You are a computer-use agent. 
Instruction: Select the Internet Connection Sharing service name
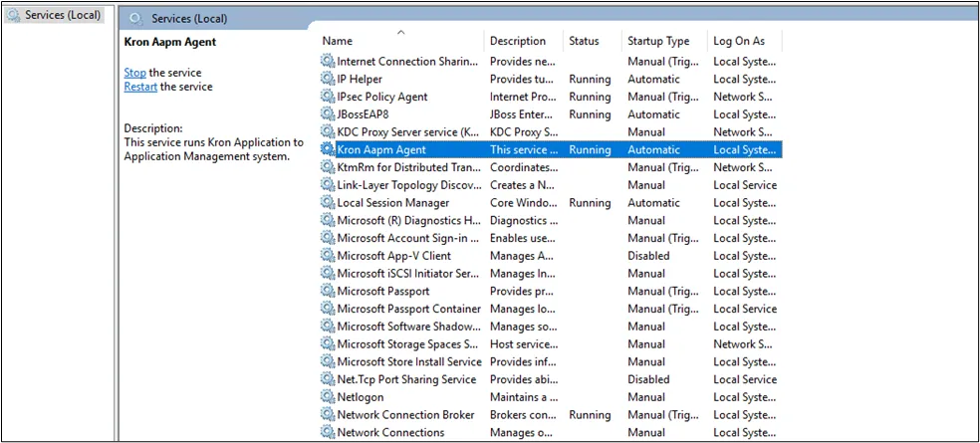[x=408, y=62]
